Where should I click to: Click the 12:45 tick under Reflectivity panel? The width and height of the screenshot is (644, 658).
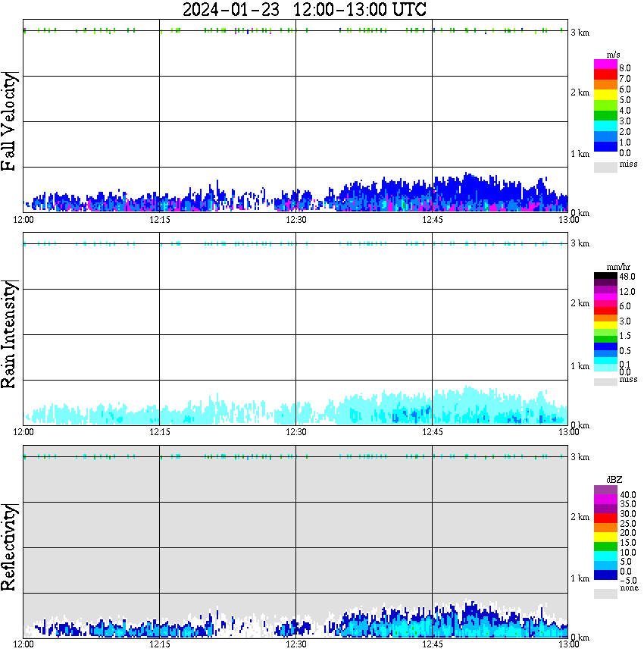click(x=432, y=644)
